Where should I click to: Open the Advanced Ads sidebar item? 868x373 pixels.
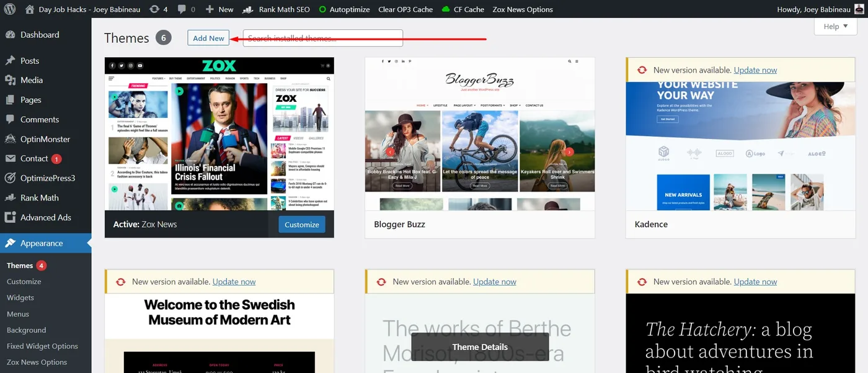(x=45, y=217)
